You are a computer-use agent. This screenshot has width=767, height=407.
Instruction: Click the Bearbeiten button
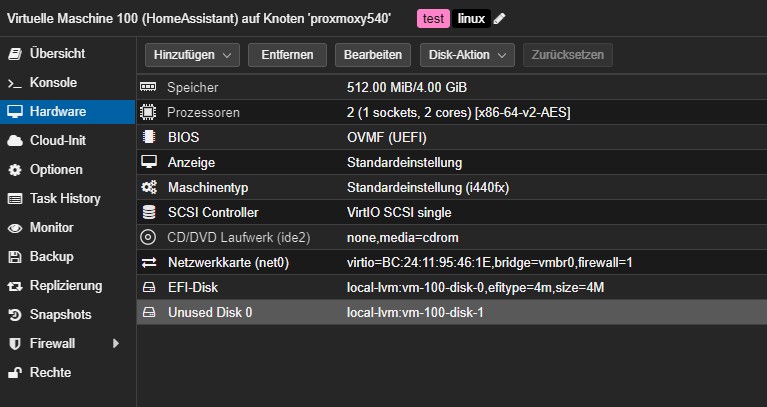373,55
